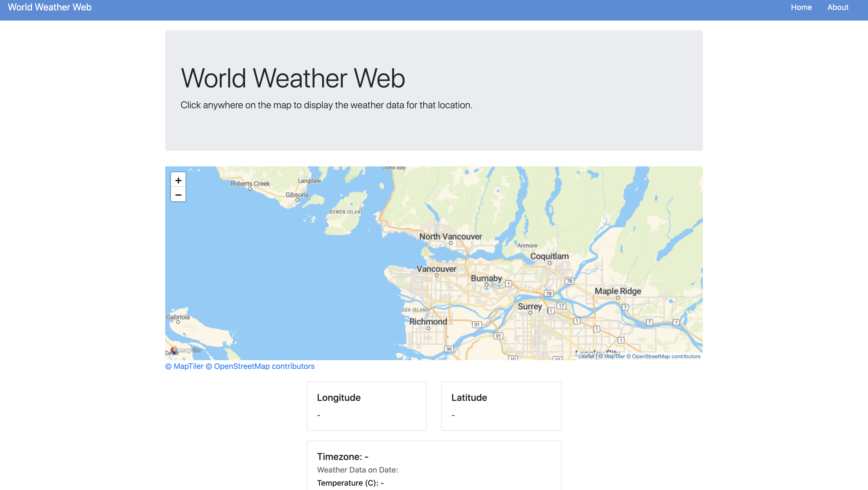Click the Richmond city dot marker
The image size is (868, 490).
click(428, 328)
